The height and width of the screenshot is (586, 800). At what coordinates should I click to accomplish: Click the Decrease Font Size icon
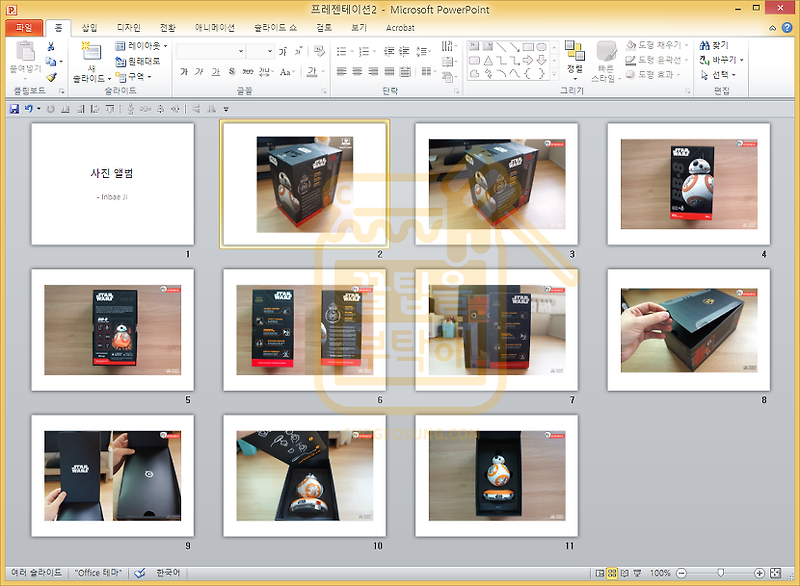tap(298, 51)
